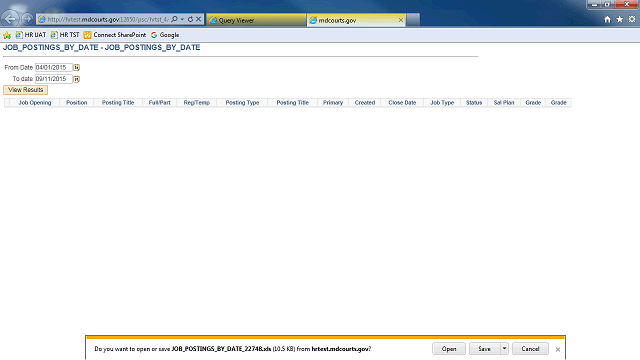Cancel the file download

[x=530, y=349]
